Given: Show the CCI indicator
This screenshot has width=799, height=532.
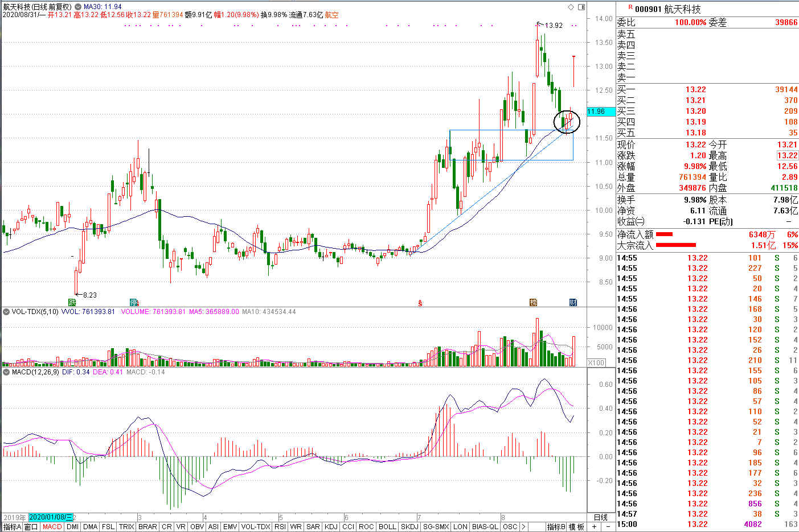Looking at the screenshot, I should coord(348,527).
